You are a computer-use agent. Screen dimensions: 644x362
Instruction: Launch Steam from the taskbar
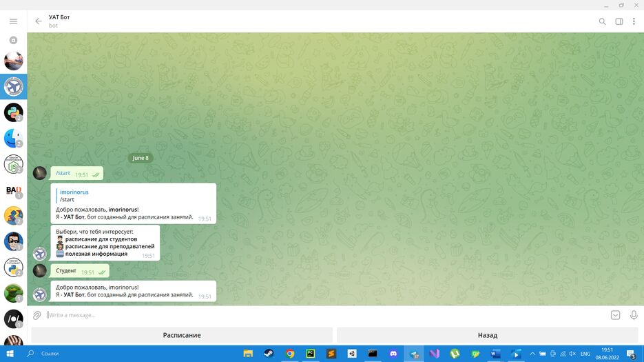pyautogui.click(x=269, y=354)
